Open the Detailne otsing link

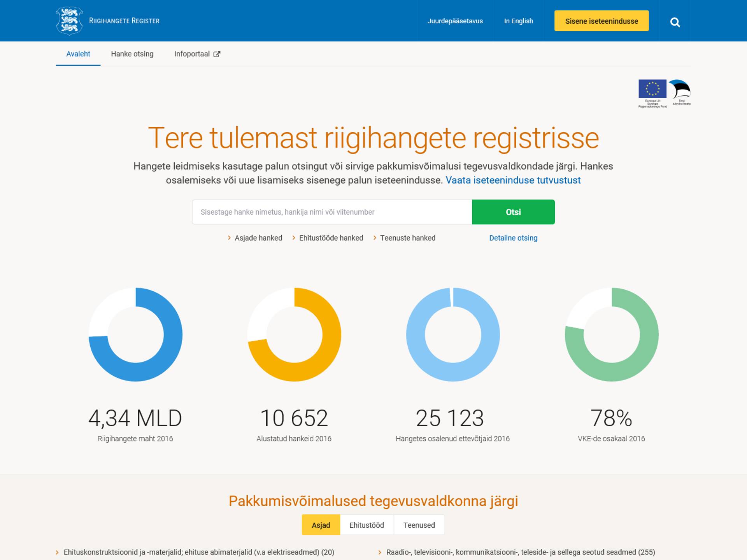click(513, 238)
